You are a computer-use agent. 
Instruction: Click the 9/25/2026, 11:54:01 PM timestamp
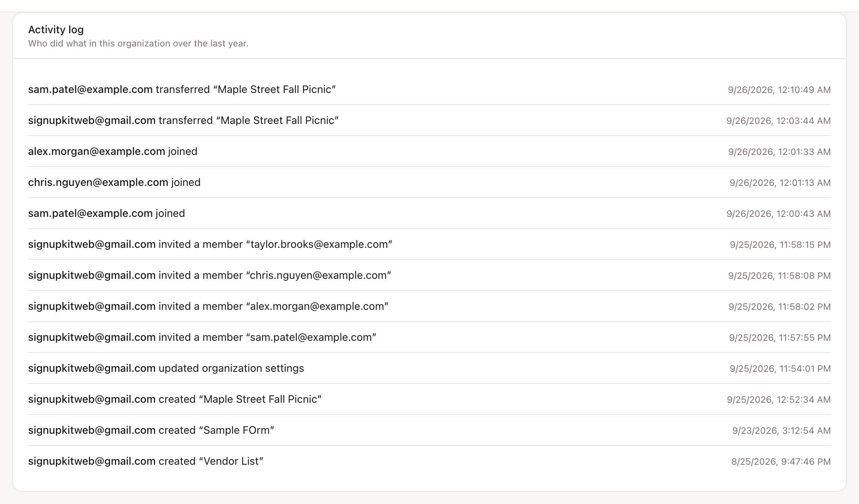780,369
